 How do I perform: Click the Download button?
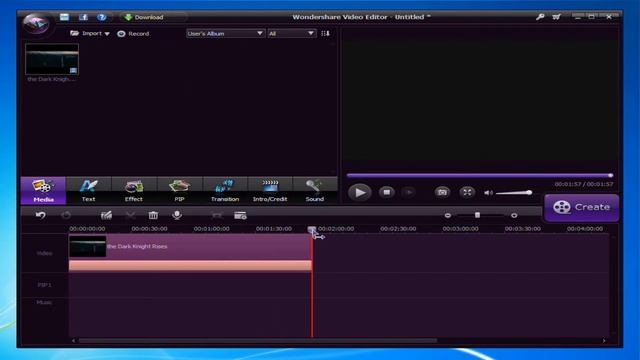tap(144, 17)
